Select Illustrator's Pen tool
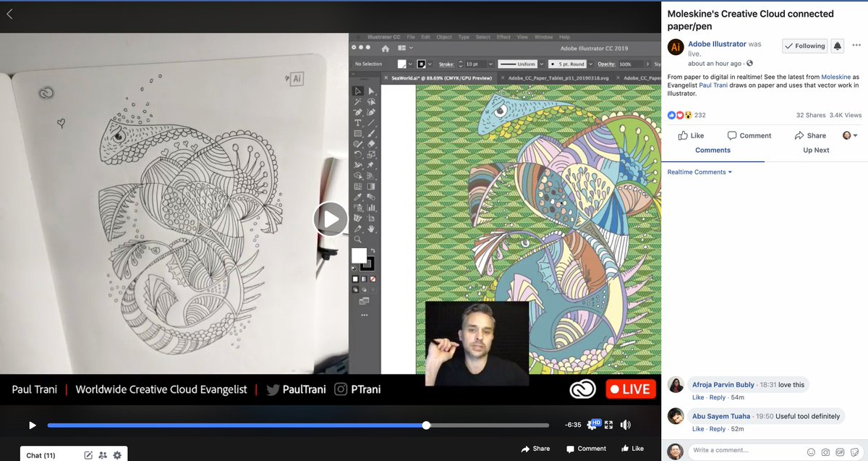Viewport: 868px width, 461px height. pos(357,112)
